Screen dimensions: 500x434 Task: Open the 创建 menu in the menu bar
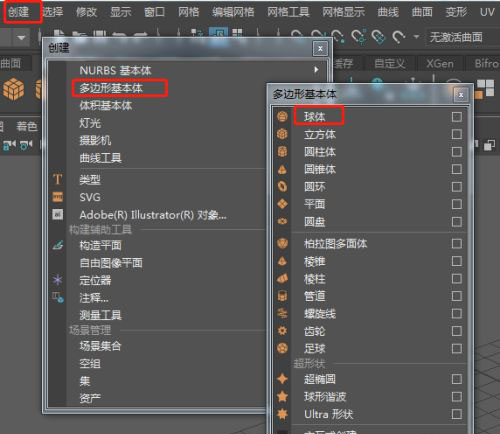(x=19, y=12)
